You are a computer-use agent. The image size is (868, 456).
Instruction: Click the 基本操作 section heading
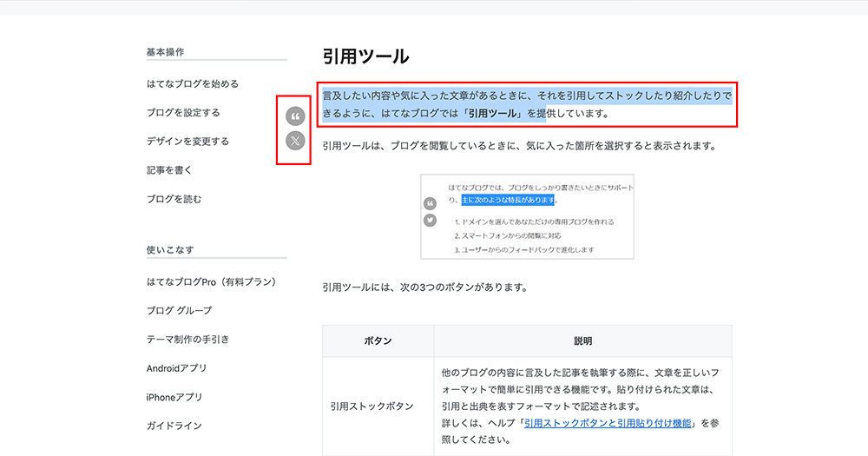(165, 52)
